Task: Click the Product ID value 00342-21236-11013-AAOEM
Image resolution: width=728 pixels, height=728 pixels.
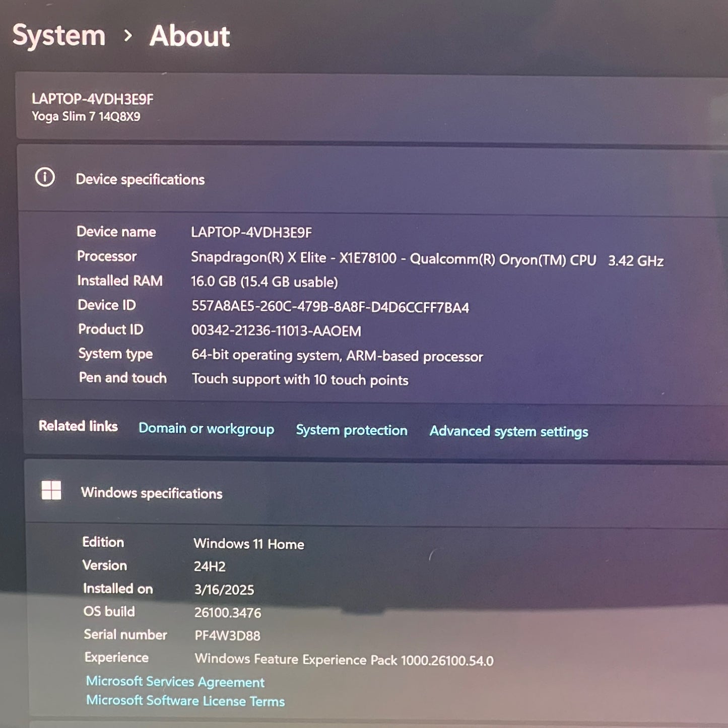Action: [276, 331]
